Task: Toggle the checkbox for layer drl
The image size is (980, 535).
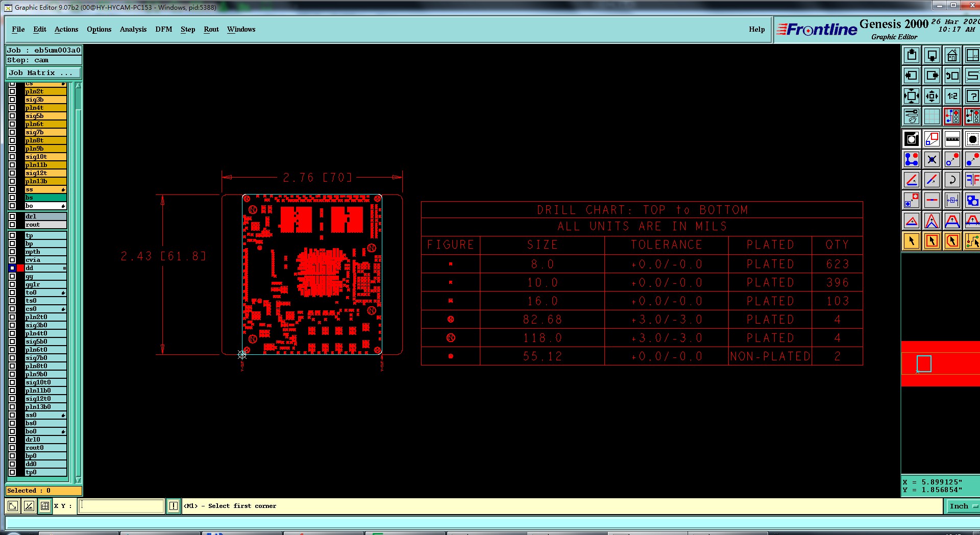Action: [x=12, y=216]
